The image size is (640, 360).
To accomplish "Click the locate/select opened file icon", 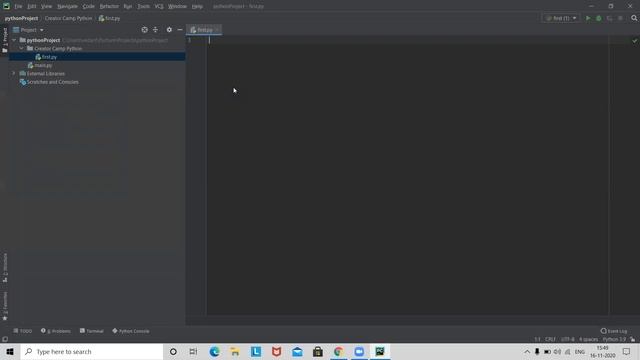I will coord(144,30).
